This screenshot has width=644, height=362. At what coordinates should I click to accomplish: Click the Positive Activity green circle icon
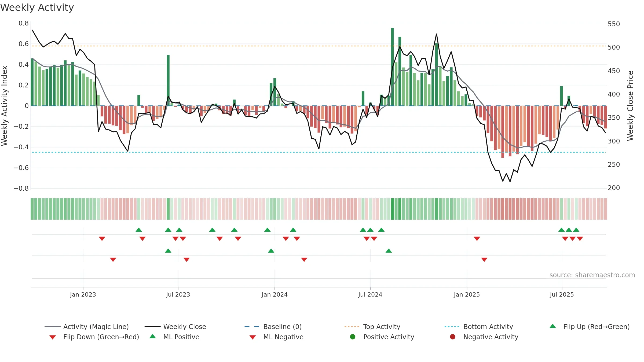[353, 337]
